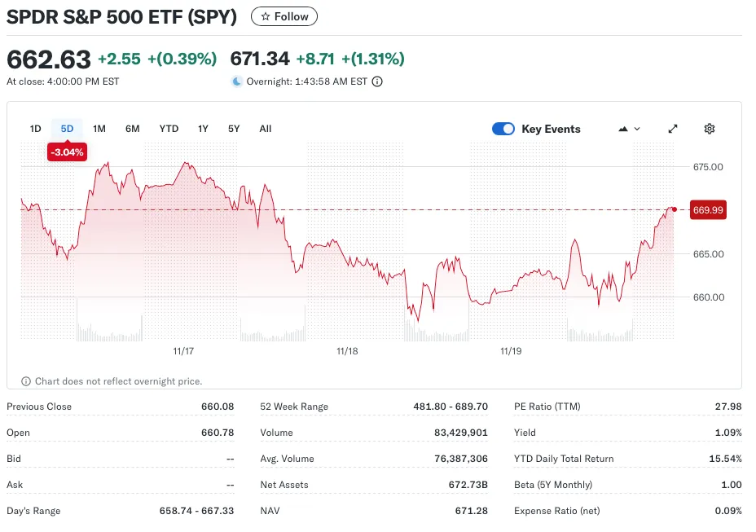Switch chart to 1M range
The image size is (756, 532).
tap(99, 129)
